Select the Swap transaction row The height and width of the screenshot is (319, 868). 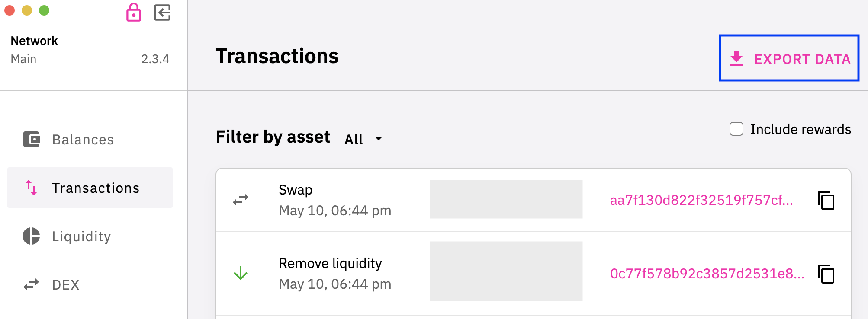coord(534,200)
